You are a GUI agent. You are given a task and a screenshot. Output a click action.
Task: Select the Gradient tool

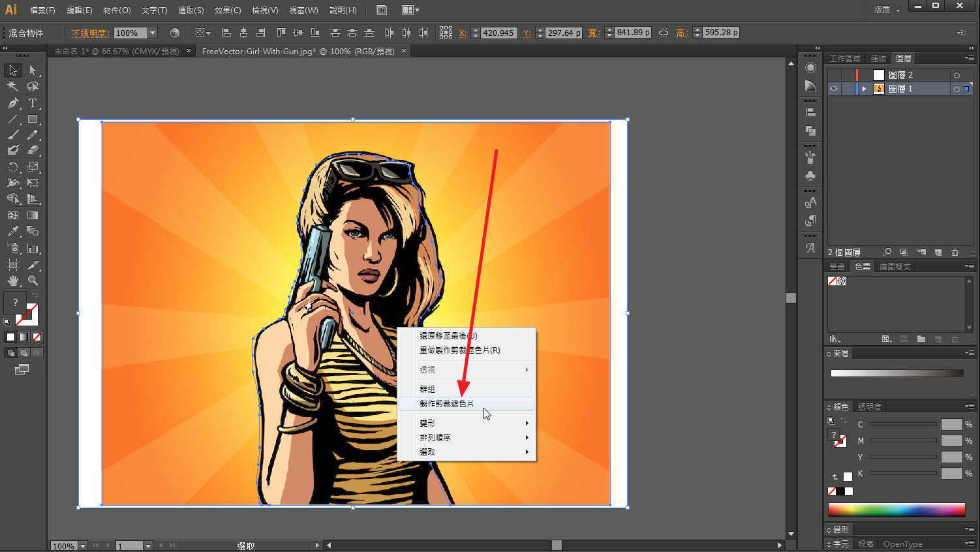33,215
